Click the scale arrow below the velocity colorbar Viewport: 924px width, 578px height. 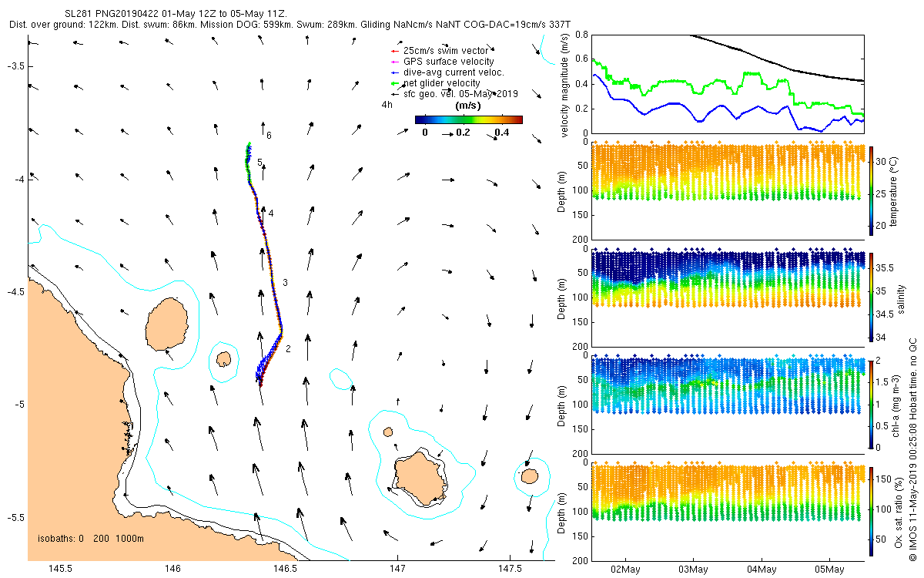click(x=447, y=133)
